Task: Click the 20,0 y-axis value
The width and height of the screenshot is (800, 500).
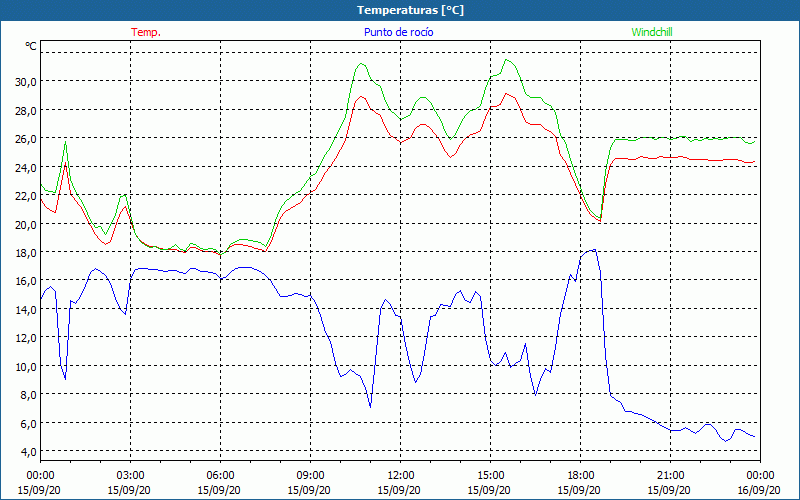Action: coord(26,224)
